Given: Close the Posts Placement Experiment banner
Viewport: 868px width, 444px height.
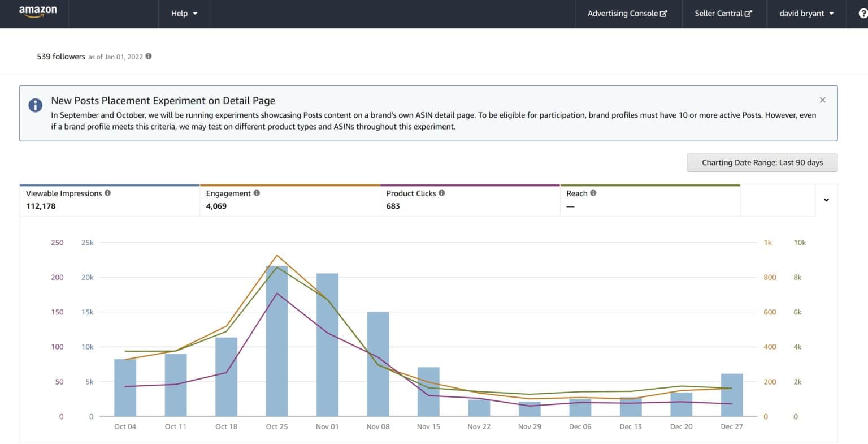Looking at the screenshot, I should click(x=822, y=100).
